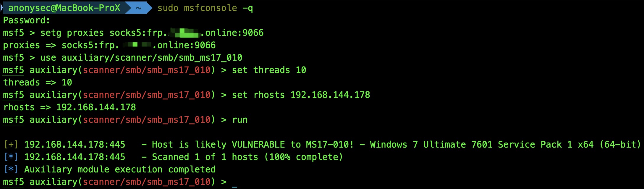Click the blurred hostname in setg command
Viewport: 644px width, 189px height.
184,33
